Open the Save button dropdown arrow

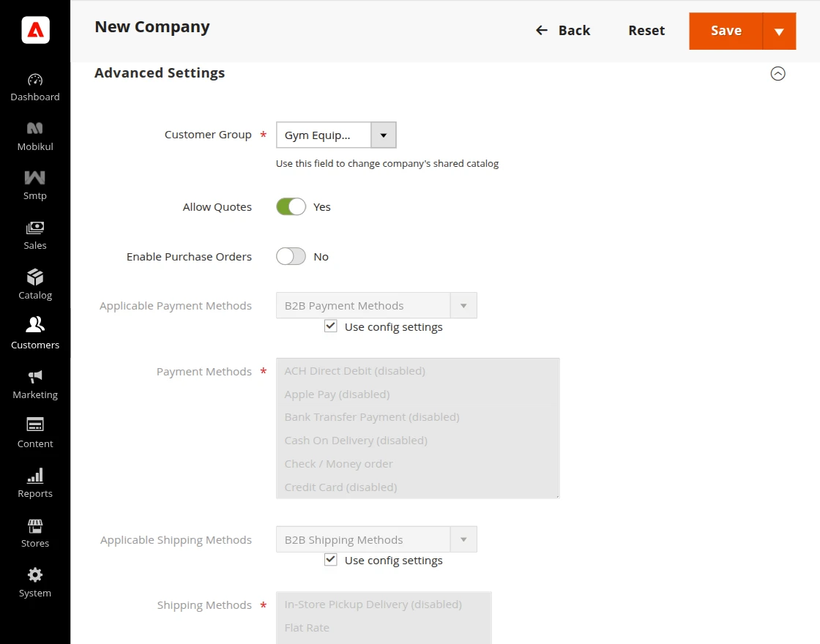779,31
